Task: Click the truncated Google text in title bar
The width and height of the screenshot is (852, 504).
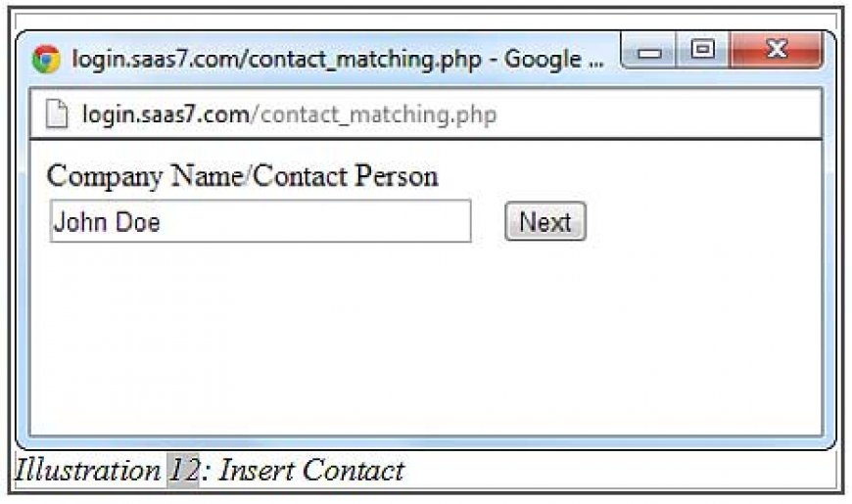Action: (x=554, y=59)
